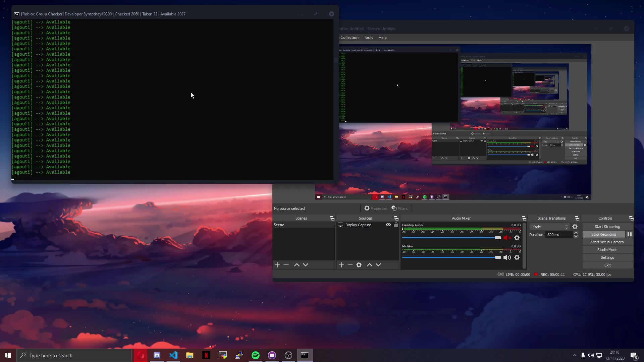Click Start Streaming button

[607, 227]
